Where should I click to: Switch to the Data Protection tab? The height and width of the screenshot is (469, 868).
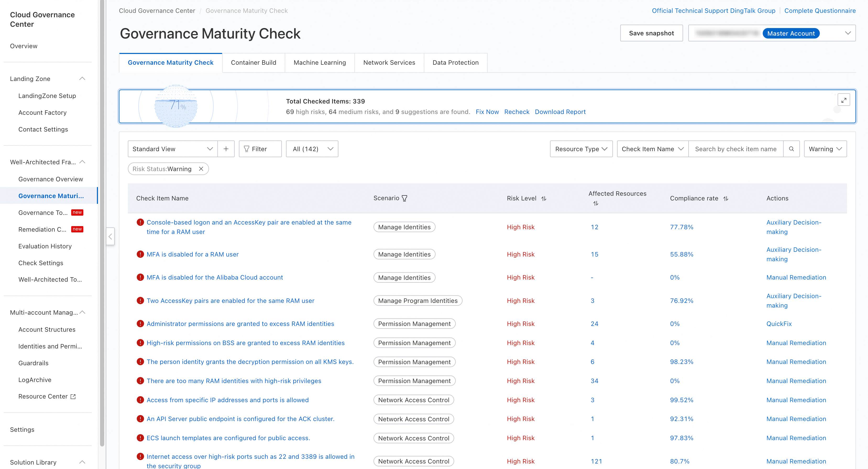(455, 63)
